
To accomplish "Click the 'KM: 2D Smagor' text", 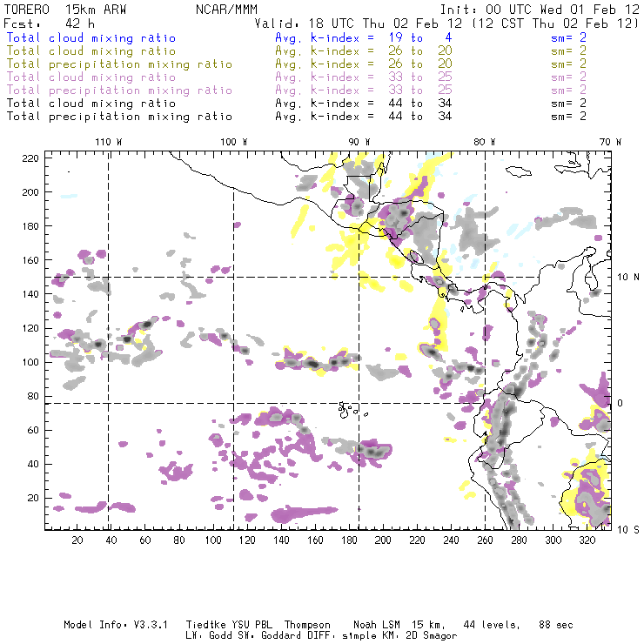I will coord(419,636).
